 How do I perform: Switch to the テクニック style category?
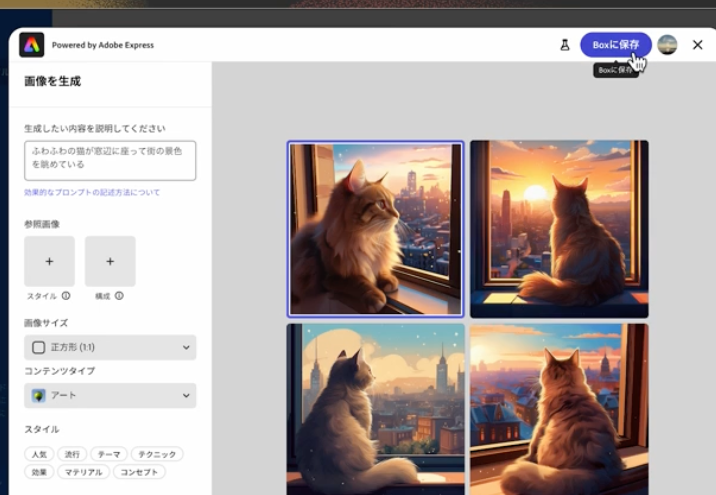coord(156,454)
